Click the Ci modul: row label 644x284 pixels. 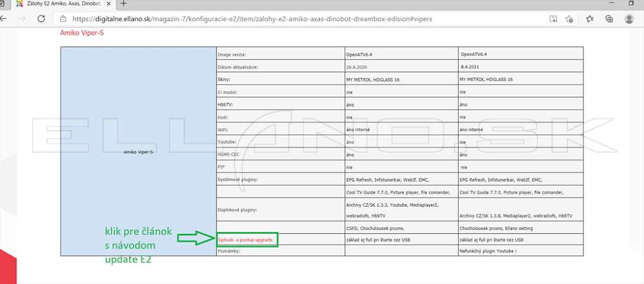(227, 92)
